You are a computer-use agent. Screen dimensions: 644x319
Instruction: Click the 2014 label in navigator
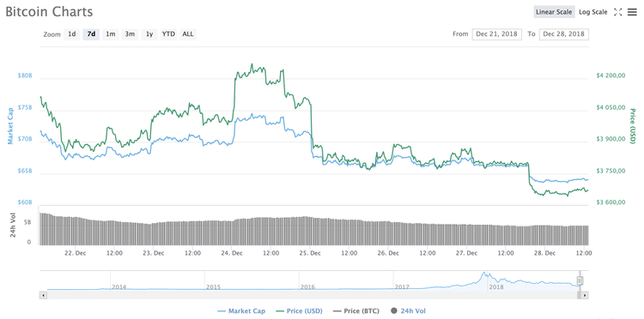point(119,287)
